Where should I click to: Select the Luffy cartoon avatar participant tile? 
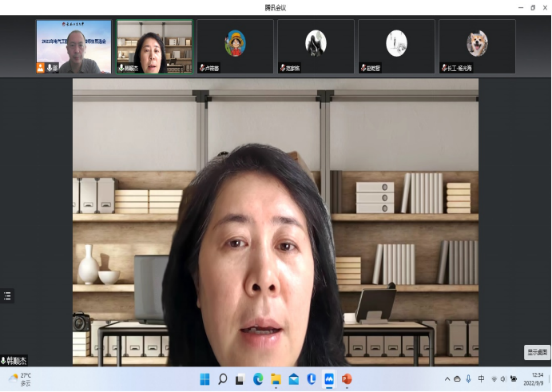click(235, 46)
